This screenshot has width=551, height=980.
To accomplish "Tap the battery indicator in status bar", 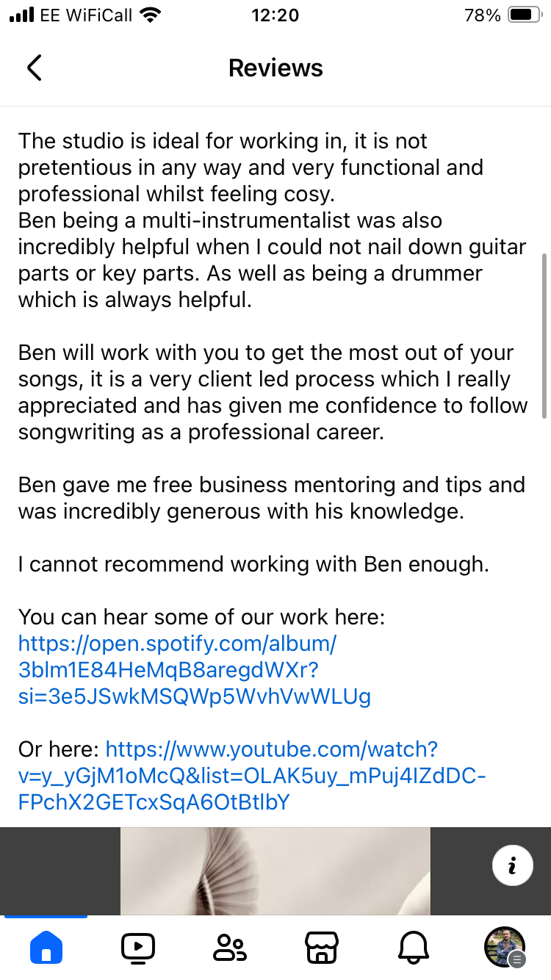I will (x=525, y=15).
